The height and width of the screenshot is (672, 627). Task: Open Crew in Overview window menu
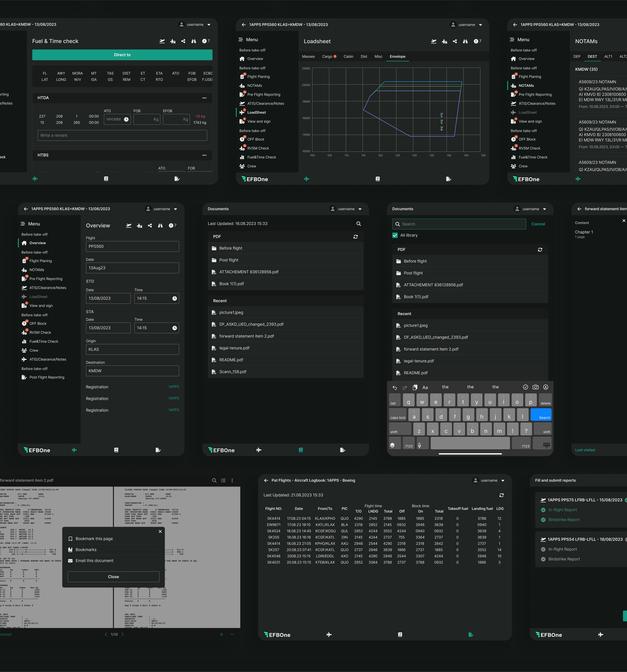click(x=34, y=350)
